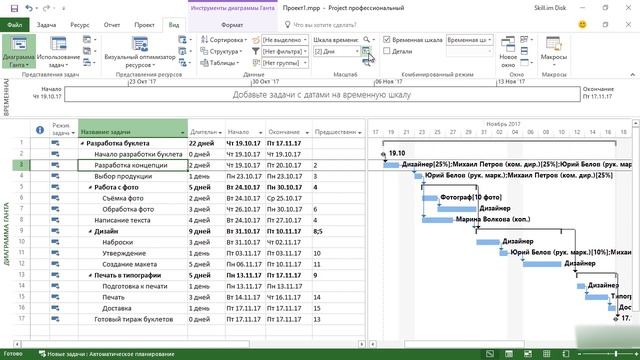Click the Gantt bar labeled Марина Волкова (коп.)
This screenshot has height=360, width=640.
(x=438, y=220)
